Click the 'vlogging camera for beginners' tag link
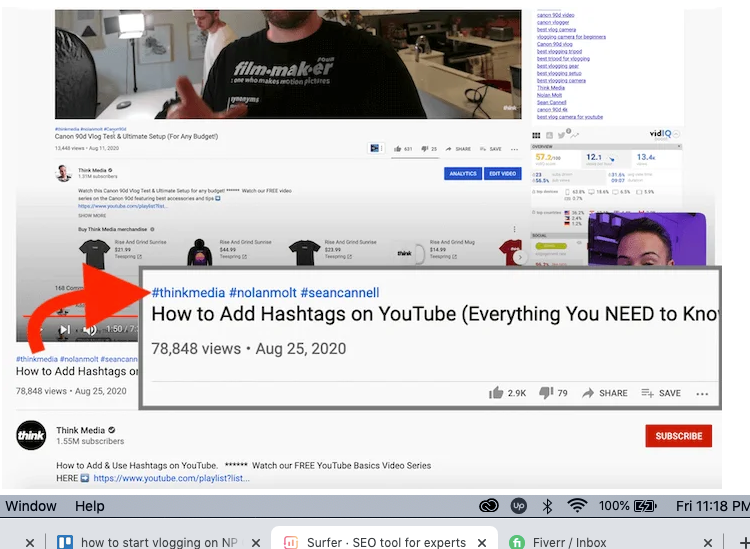 tap(571, 37)
